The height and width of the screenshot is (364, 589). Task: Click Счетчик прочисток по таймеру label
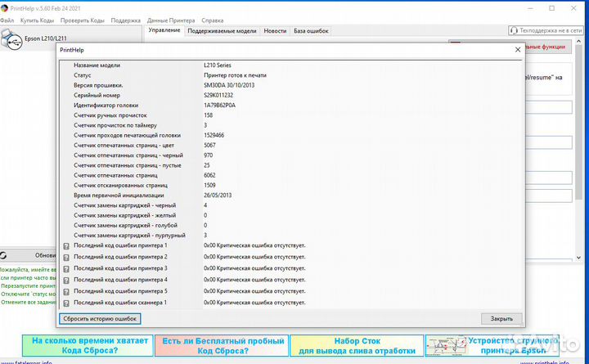115,125
